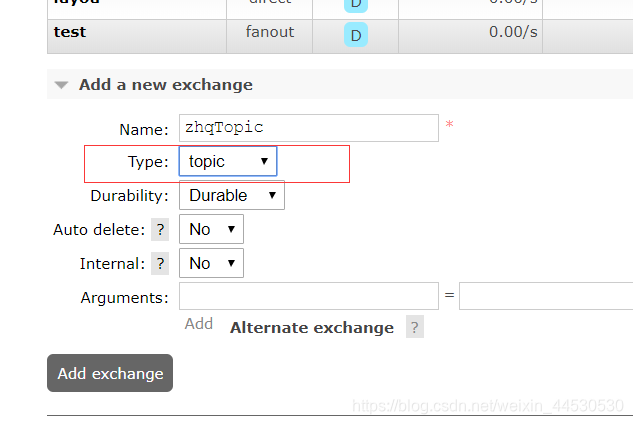The image size is (633, 424).
Task: Click the Arguments value input field
Action: pos(546,296)
